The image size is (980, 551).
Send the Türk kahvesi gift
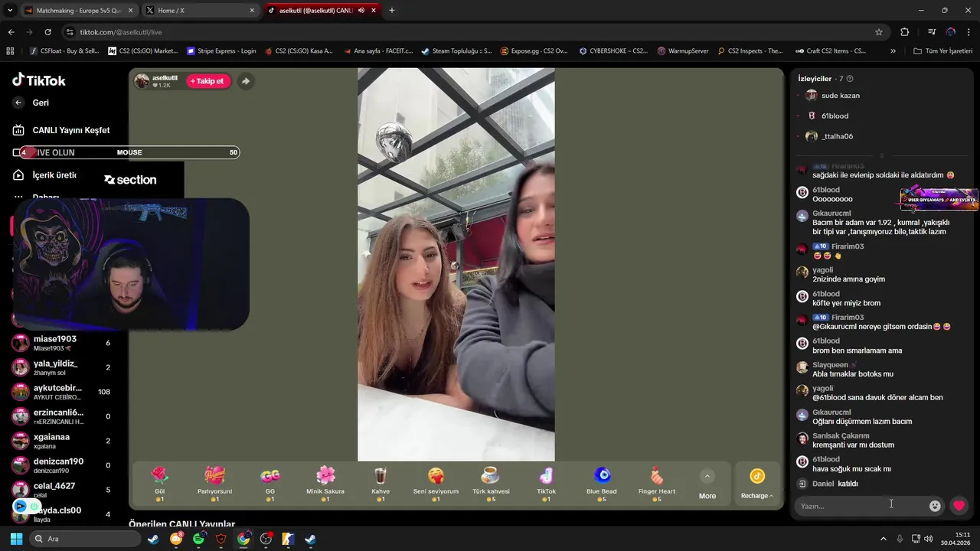click(x=491, y=484)
